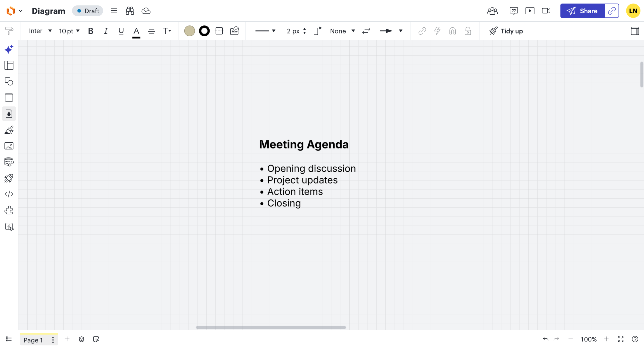Open the AI sparkle assistant icon
The height and width of the screenshot is (348, 644).
coord(9,49)
